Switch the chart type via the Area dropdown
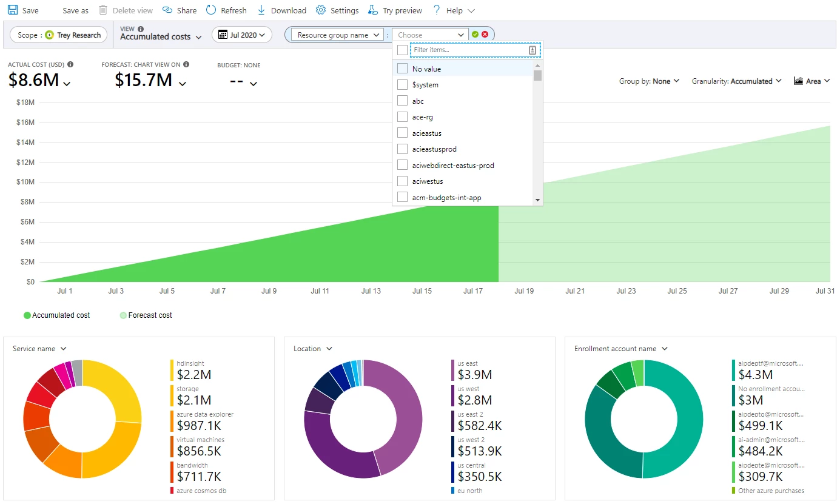The width and height of the screenshot is (840, 504). coord(811,81)
